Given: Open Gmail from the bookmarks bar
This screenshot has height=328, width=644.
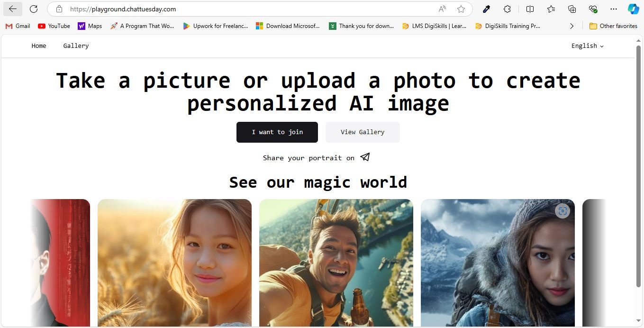Looking at the screenshot, I should click(x=18, y=26).
